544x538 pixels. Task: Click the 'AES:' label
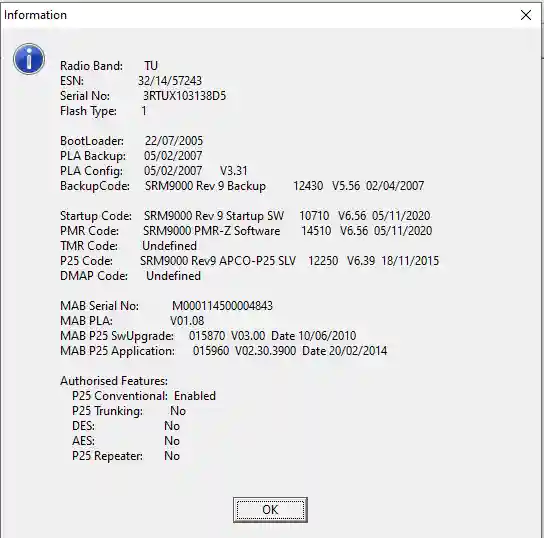(83, 441)
